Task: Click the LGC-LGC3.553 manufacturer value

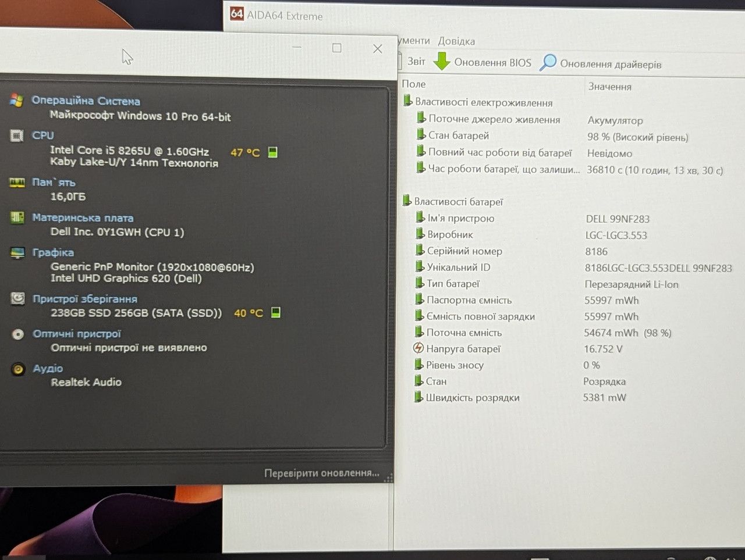Action: tap(616, 236)
